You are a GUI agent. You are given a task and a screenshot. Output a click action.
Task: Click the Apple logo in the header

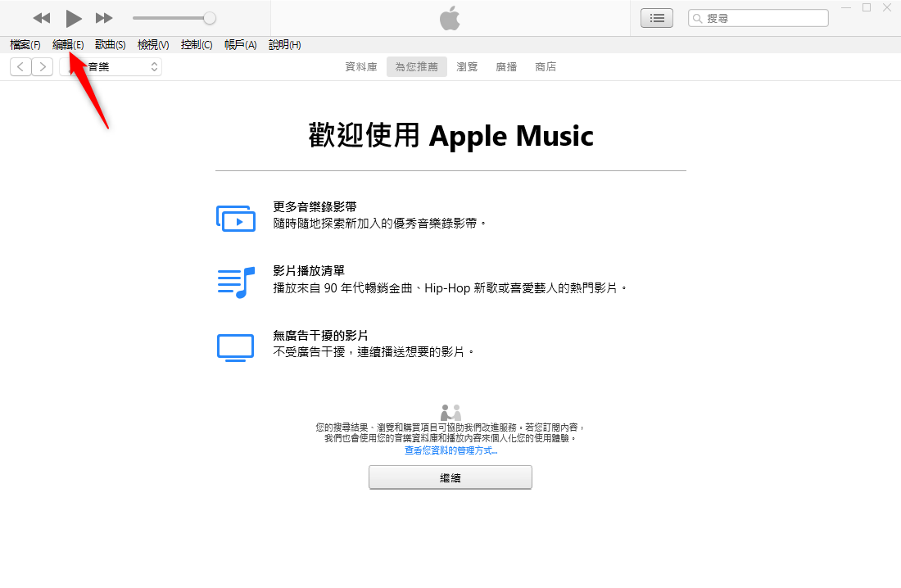pos(450,18)
